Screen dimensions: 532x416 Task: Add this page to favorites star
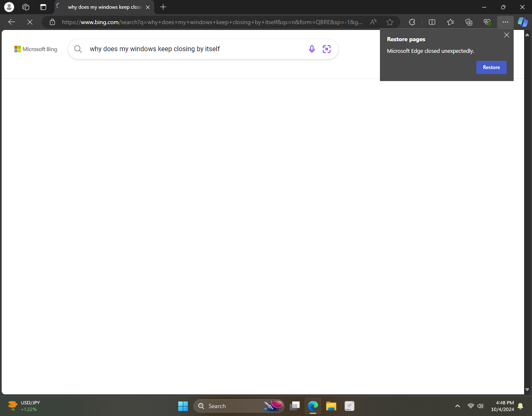tap(390, 22)
